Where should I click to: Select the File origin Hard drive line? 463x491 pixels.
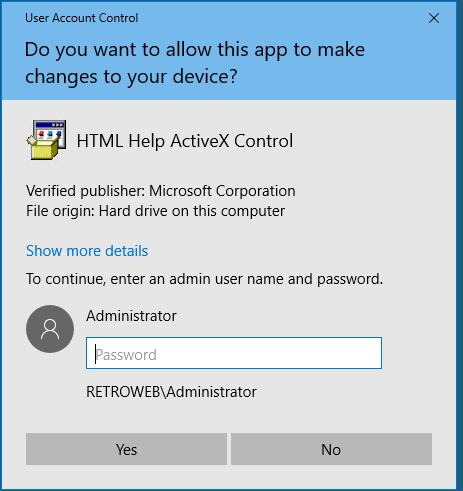[155, 211]
